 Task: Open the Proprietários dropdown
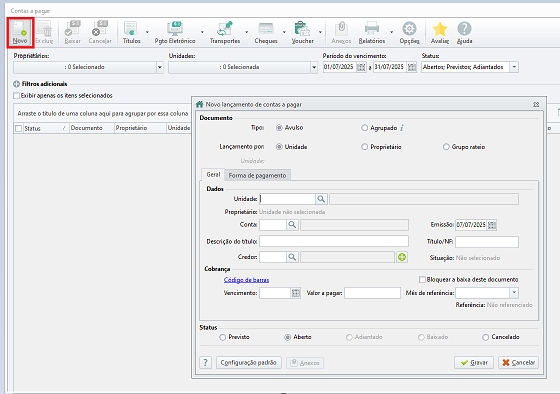(x=160, y=67)
